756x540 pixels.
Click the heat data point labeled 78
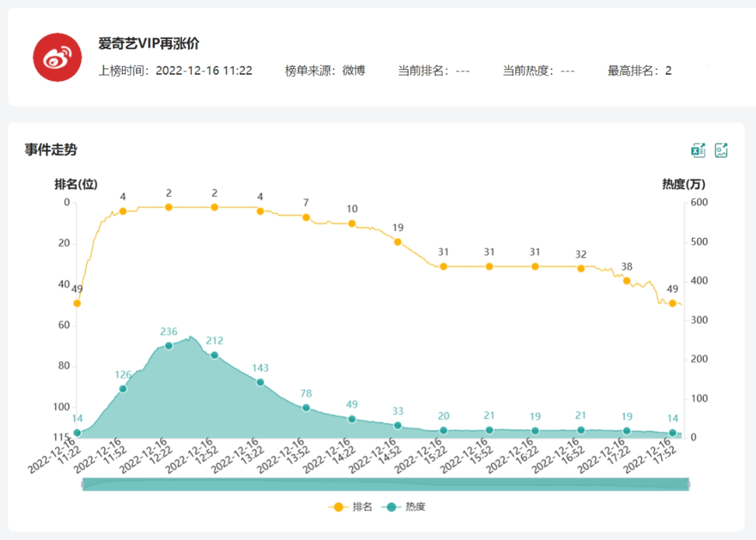click(x=306, y=408)
